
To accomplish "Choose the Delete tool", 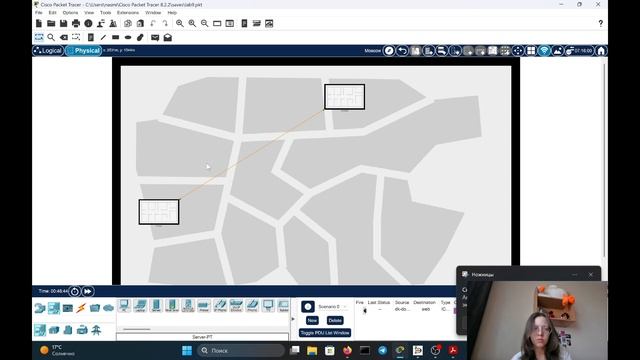I will [64, 38].
